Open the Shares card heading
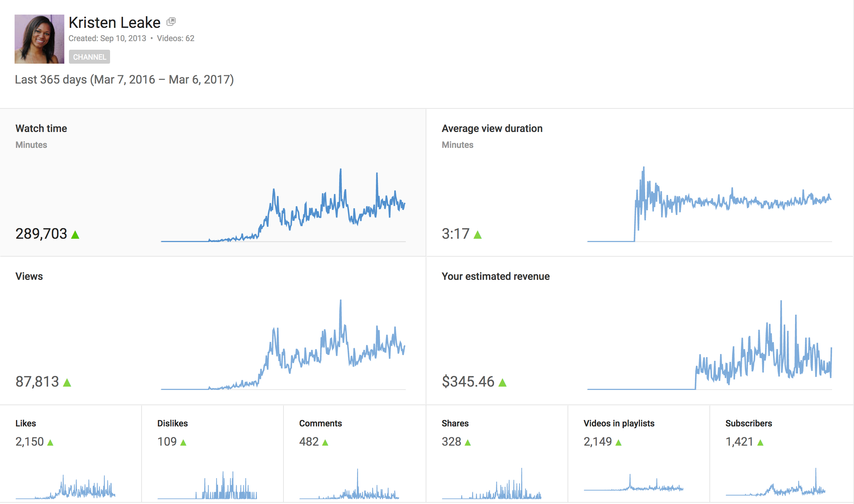854x504 pixels. tap(455, 423)
